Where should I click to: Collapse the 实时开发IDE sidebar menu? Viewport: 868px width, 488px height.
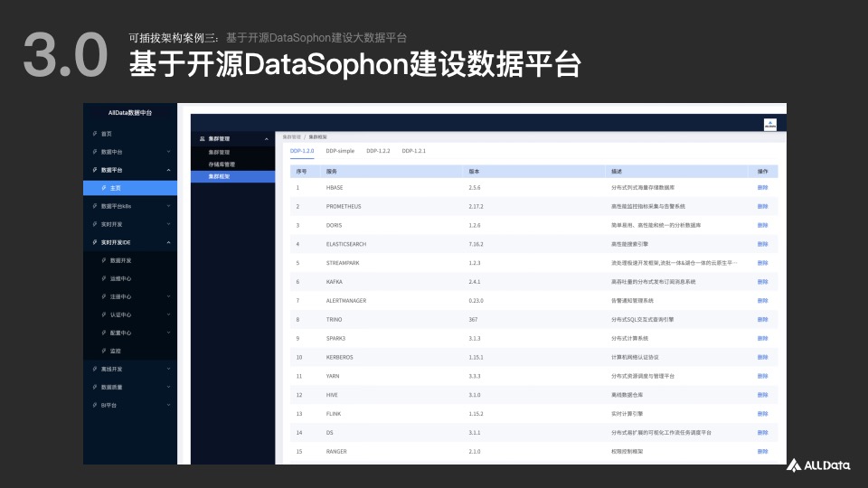coord(168,242)
